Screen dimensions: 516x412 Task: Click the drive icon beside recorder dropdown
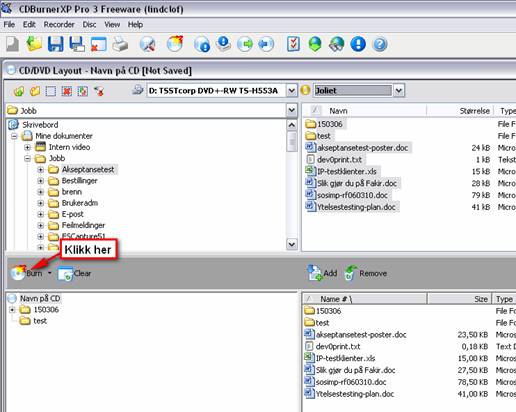coord(137,90)
